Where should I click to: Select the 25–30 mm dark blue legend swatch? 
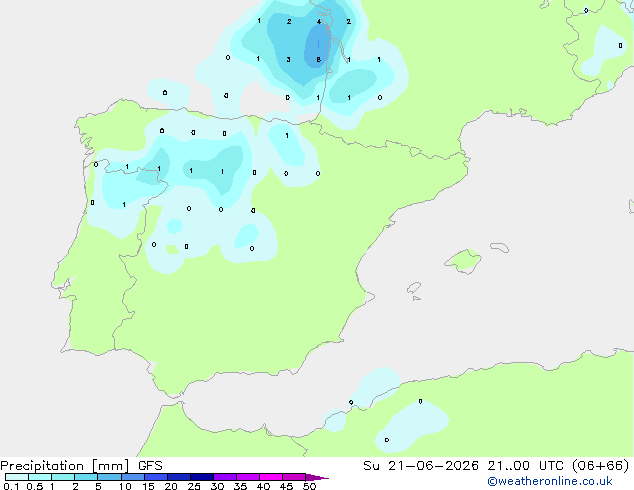pyautogui.click(x=202, y=477)
